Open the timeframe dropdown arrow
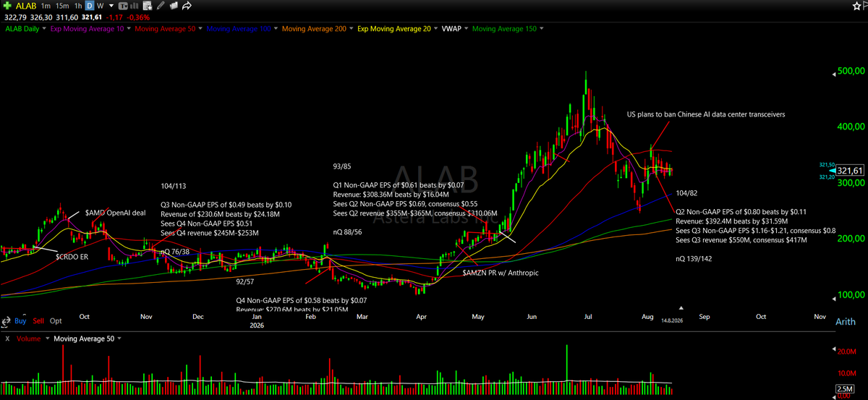868x400 pixels. pyautogui.click(x=111, y=6)
